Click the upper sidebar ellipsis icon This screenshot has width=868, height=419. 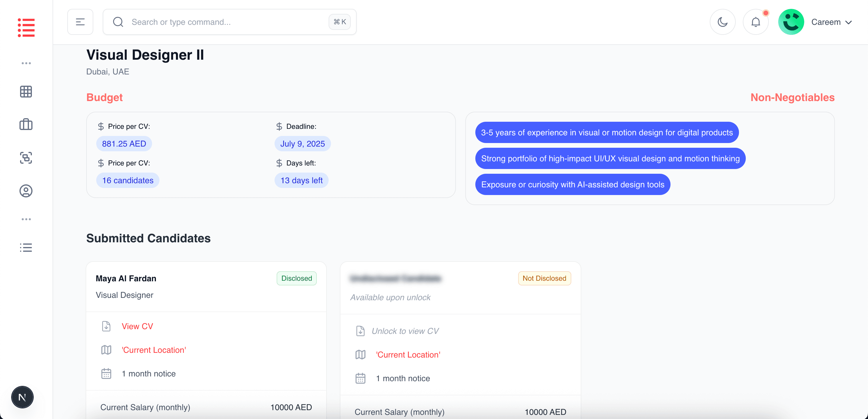pyautogui.click(x=26, y=63)
